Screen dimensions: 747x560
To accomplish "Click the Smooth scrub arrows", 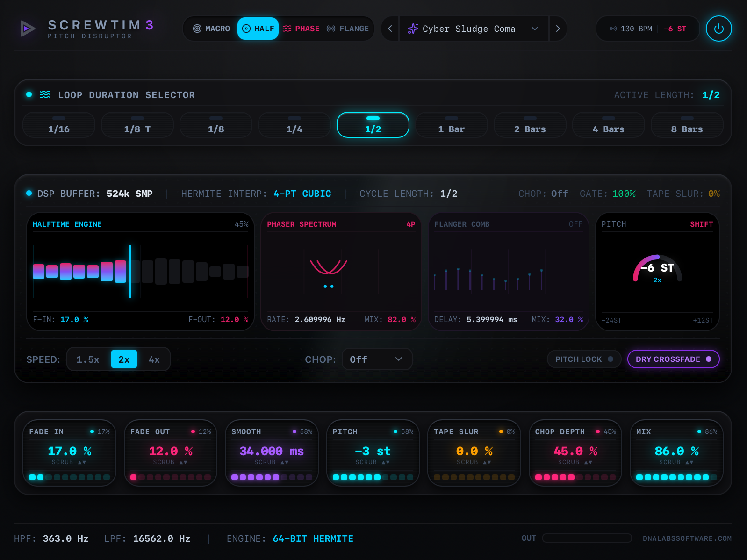I will (284, 462).
